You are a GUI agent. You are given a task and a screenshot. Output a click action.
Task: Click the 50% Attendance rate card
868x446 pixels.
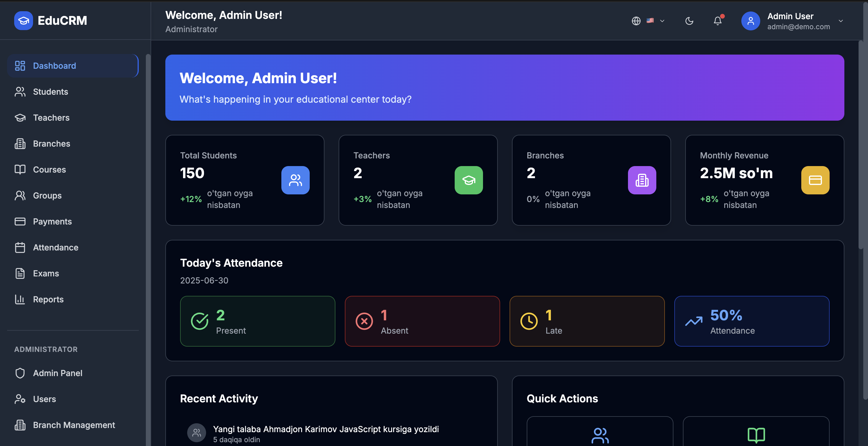click(751, 321)
